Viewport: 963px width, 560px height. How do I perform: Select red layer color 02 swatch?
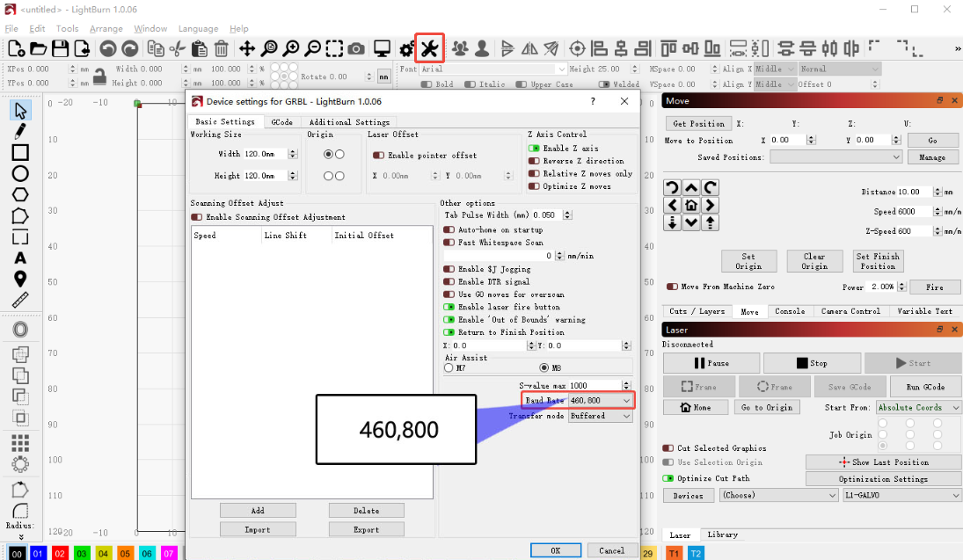[x=60, y=553]
